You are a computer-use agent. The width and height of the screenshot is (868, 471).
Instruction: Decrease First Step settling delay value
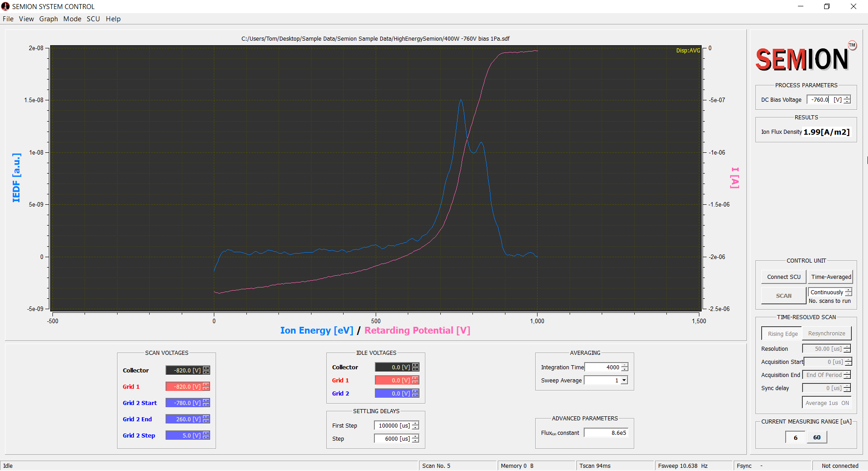(x=415, y=428)
